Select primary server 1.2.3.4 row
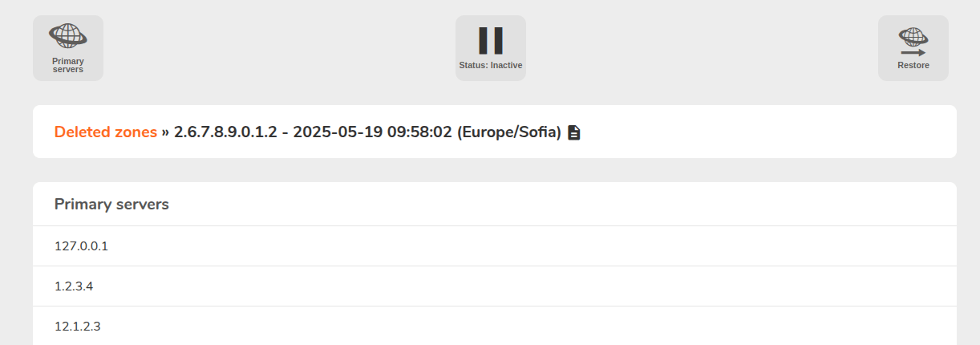Screen dimensions: 980x345 tap(495, 286)
